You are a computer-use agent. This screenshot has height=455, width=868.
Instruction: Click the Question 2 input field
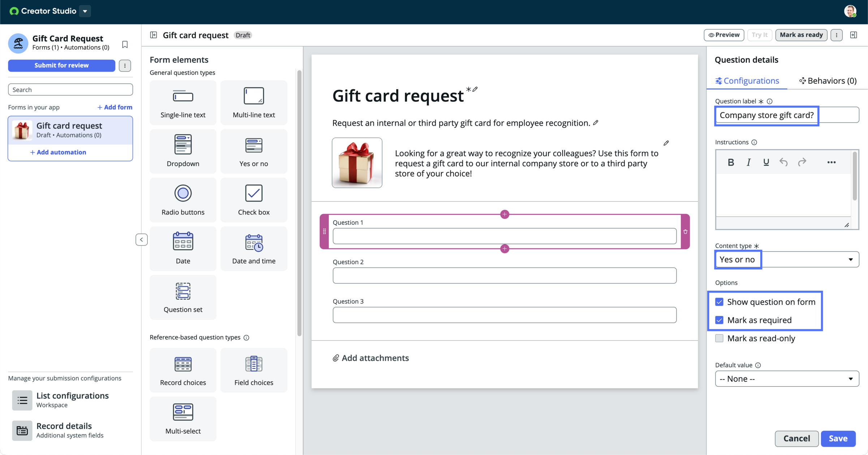coord(504,276)
